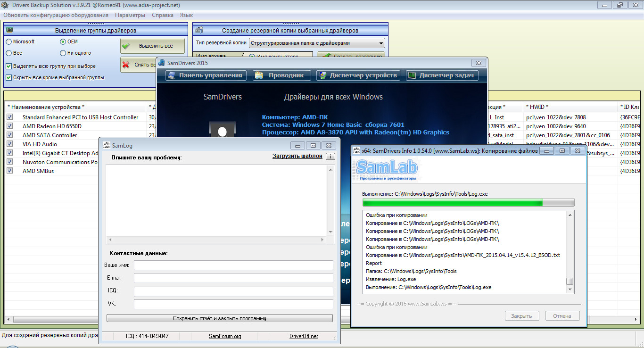Uncheck Standard Enhanced PCI to USB row
The image size is (644, 348).
[10, 117]
